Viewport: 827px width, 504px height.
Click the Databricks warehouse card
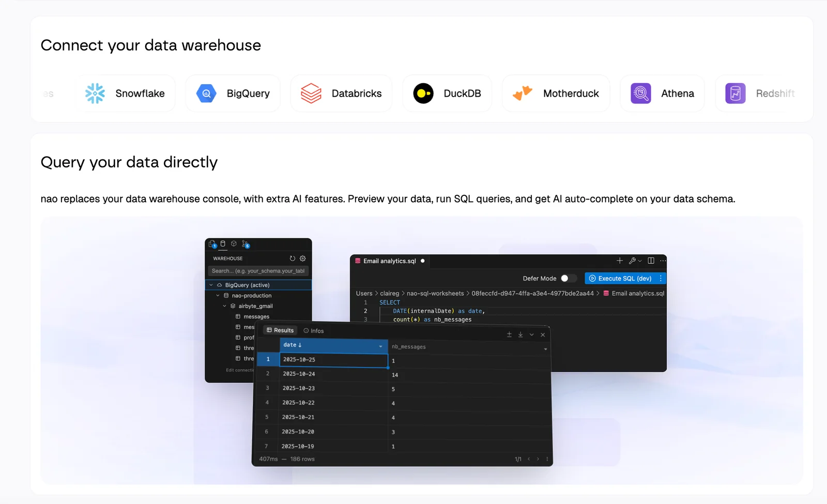[x=341, y=94]
